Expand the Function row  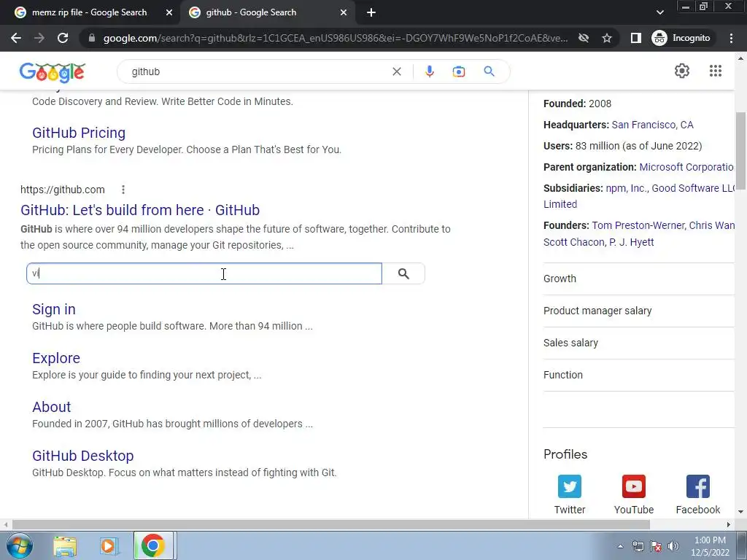click(x=638, y=375)
